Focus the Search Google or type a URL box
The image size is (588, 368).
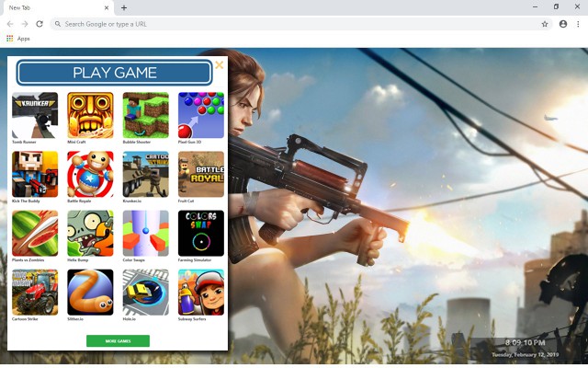pos(301,24)
